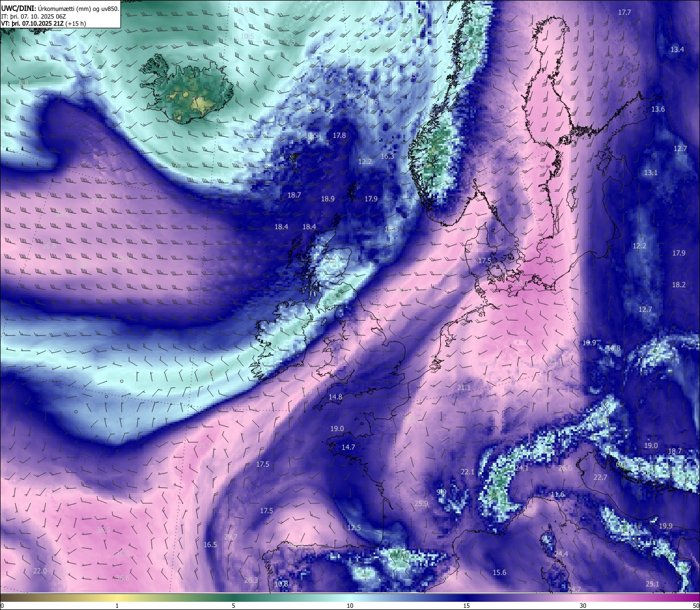Select the 12.5 value label
Viewport: 700px width, 610px height.
[354, 527]
